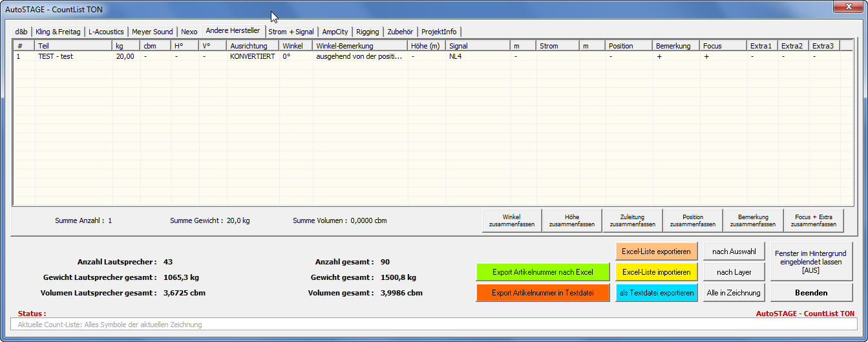Image resolution: width=868 pixels, height=342 pixels.
Task: Select the L-Acoustics tab
Action: tap(107, 32)
